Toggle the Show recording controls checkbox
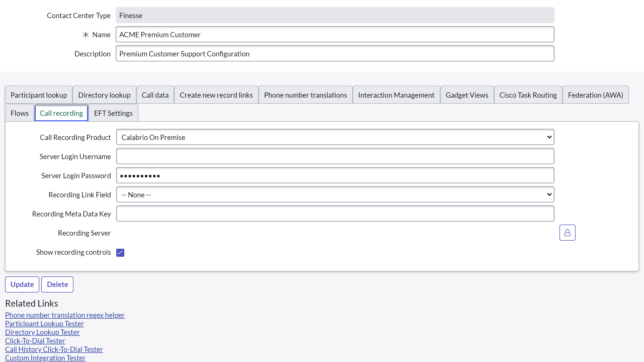 (x=120, y=252)
